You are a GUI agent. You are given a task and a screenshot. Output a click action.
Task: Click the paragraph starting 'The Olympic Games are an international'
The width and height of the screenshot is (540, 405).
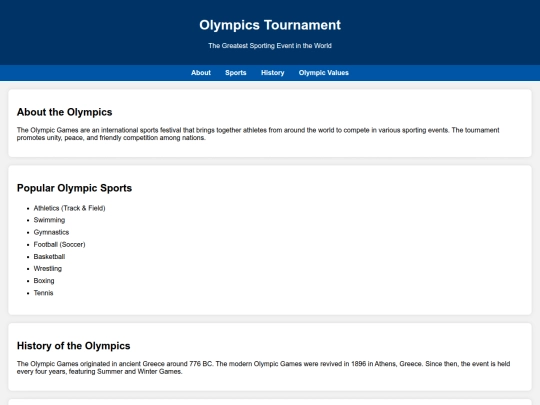tap(258, 134)
